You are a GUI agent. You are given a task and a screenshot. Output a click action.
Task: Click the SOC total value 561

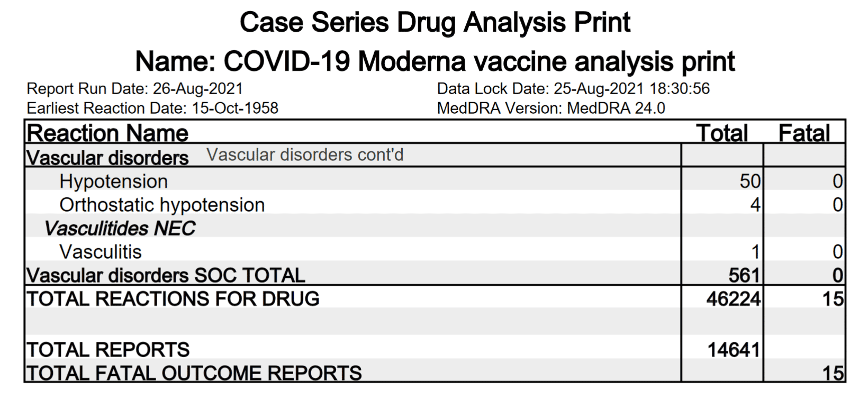coord(744,275)
